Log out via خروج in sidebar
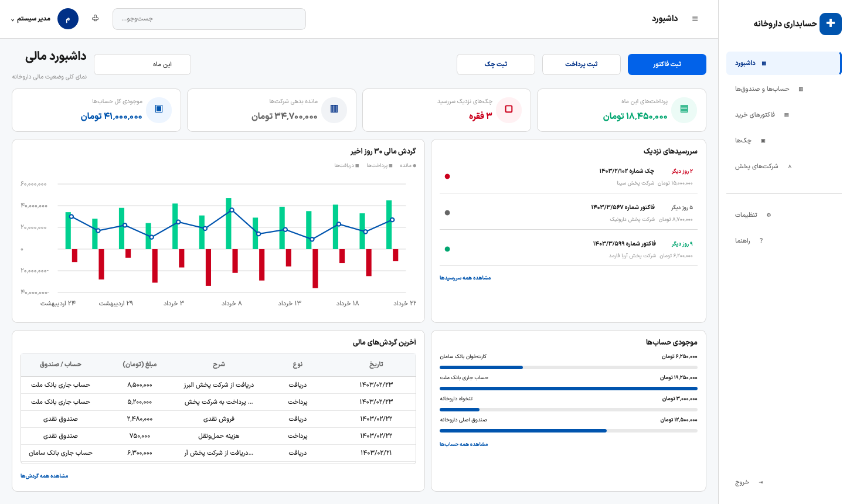 tap(783, 482)
